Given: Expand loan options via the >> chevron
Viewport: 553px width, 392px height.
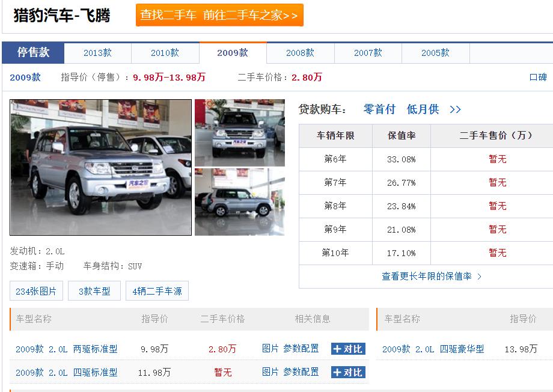Looking at the screenshot, I should pos(456,109).
